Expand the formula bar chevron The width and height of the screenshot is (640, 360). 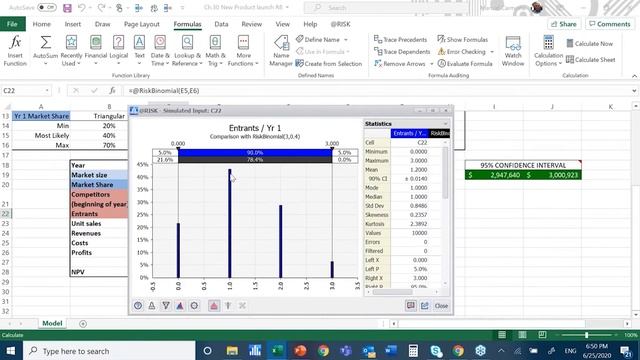[634, 91]
